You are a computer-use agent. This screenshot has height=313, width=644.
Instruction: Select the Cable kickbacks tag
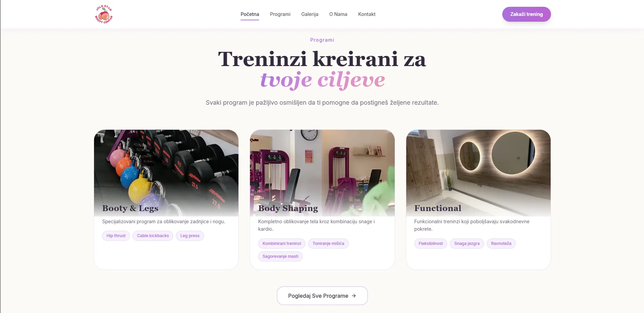[153, 236]
